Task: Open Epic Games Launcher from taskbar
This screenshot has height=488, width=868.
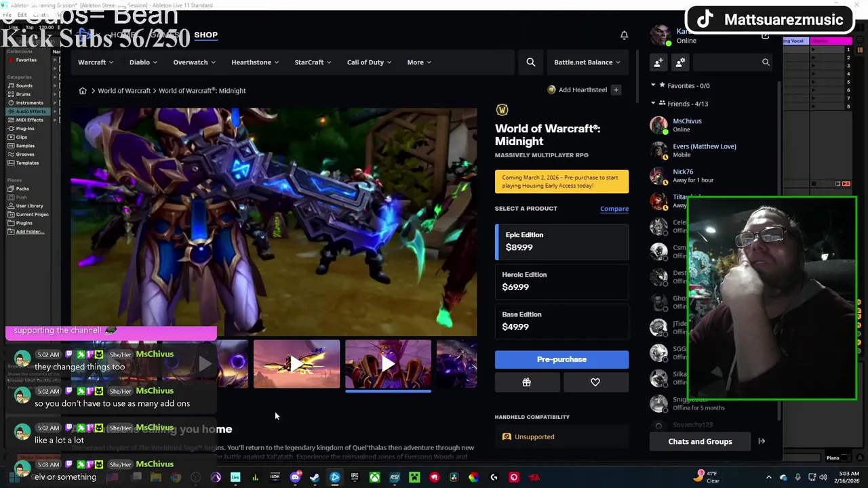Action: [x=355, y=477]
